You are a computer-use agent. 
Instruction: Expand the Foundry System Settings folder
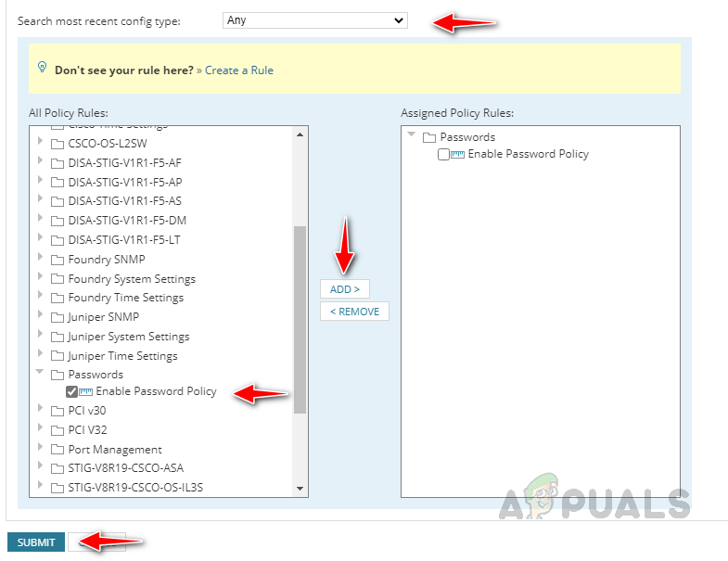click(40, 275)
